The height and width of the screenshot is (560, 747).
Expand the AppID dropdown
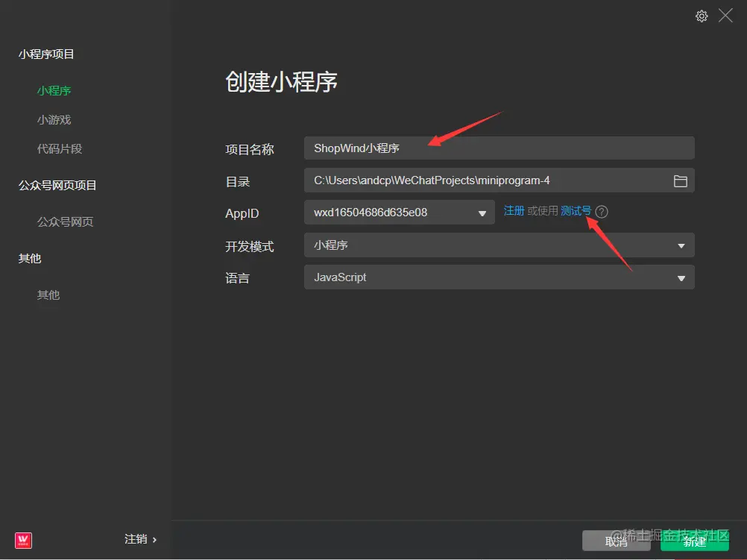(x=400, y=212)
